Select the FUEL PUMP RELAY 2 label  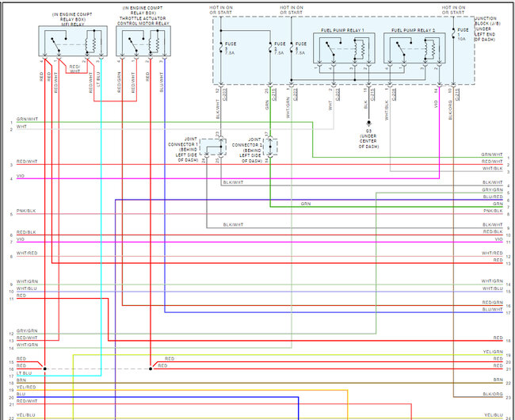pos(413,30)
